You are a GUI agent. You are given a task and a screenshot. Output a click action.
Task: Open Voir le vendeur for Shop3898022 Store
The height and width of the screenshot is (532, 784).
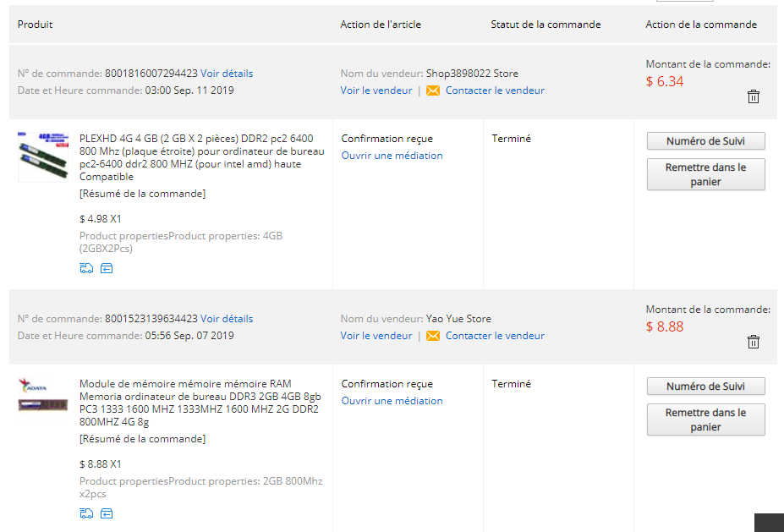coord(376,90)
